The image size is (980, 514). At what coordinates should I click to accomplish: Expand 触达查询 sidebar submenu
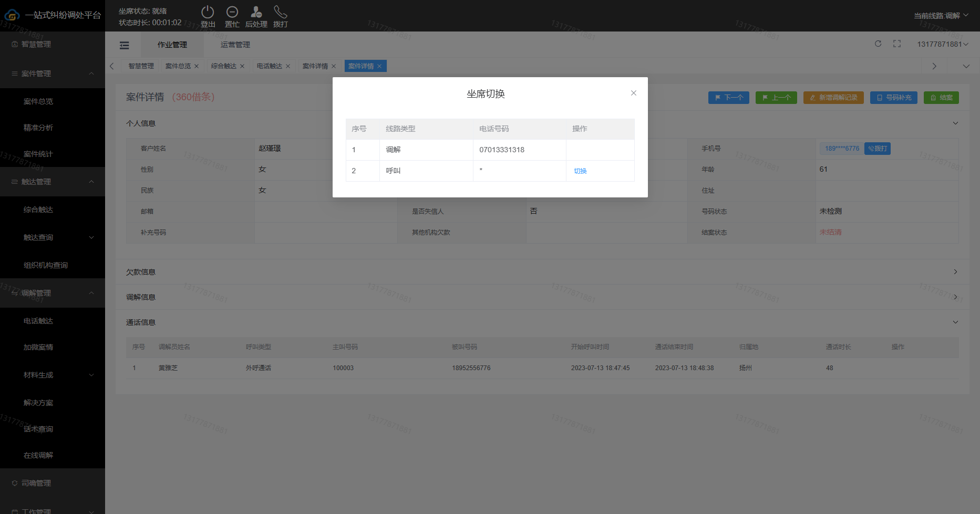[53, 237]
